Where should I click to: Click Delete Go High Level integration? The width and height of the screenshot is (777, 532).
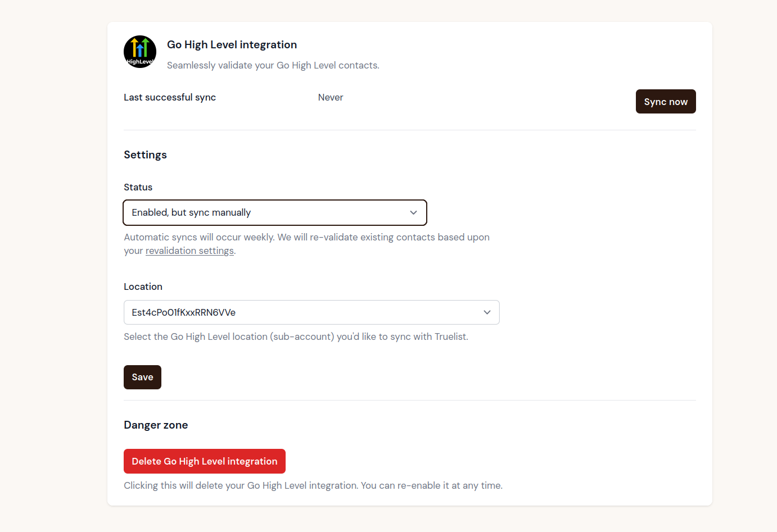point(205,461)
